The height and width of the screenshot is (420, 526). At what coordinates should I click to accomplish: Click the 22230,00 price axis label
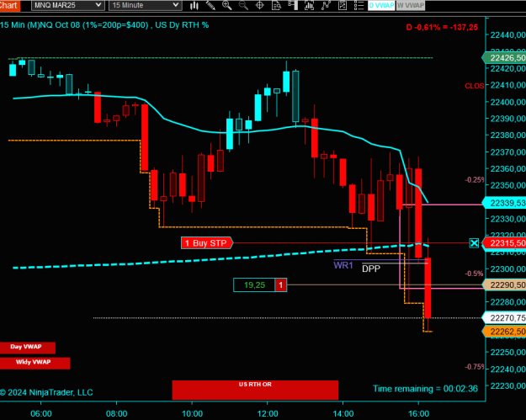[x=507, y=385]
